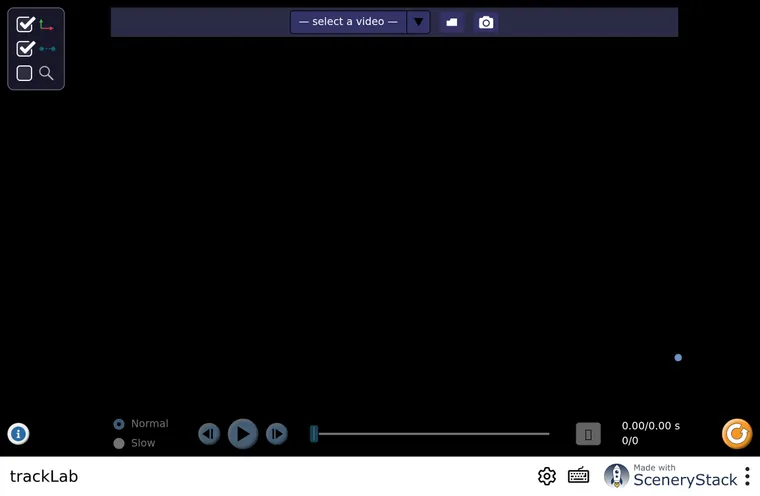The image size is (760, 496).
Task: Play the video
Action: 243,433
